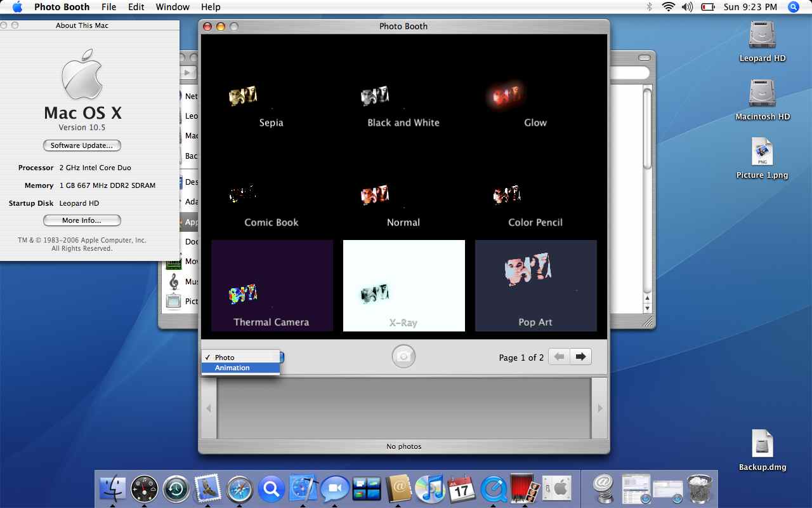Click photo strip right scroll arrow
Screen dimensions: 812x508
[599, 408]
